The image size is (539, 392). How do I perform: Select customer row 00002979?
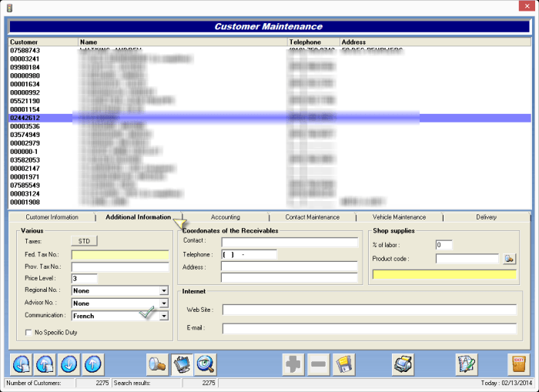[269, 143]
